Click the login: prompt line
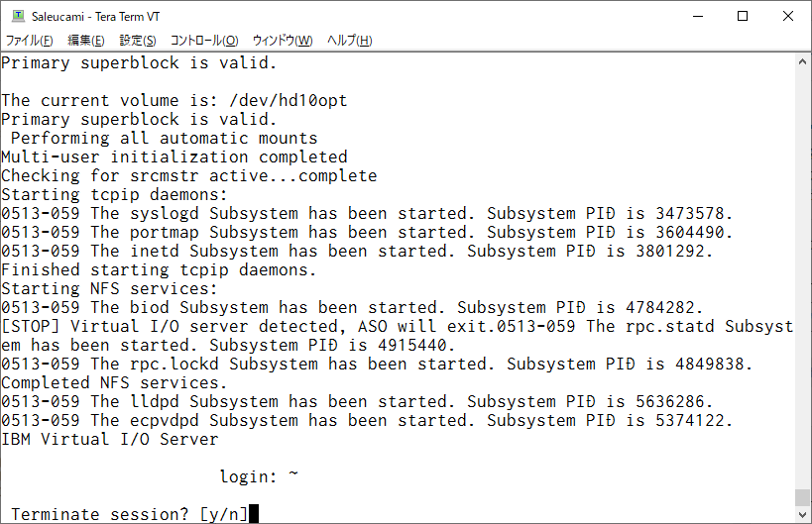 click(259, 475)
